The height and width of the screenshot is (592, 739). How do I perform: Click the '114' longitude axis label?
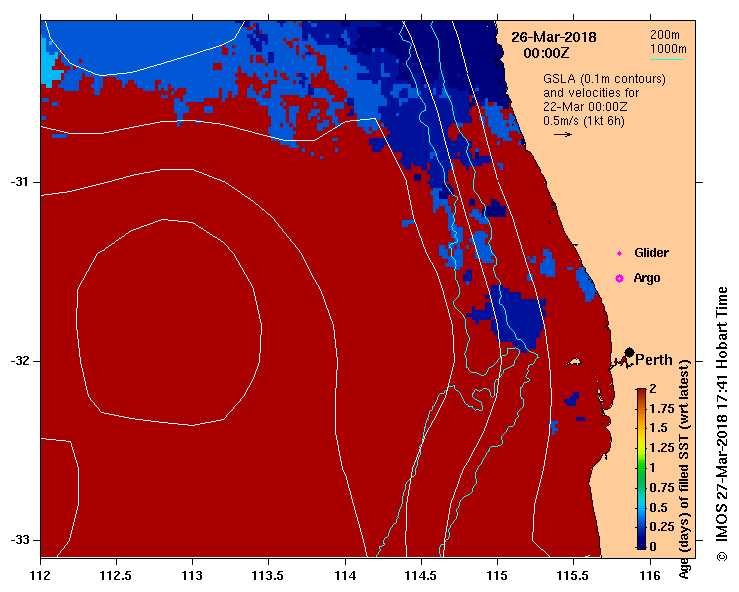tap(345, 575)
